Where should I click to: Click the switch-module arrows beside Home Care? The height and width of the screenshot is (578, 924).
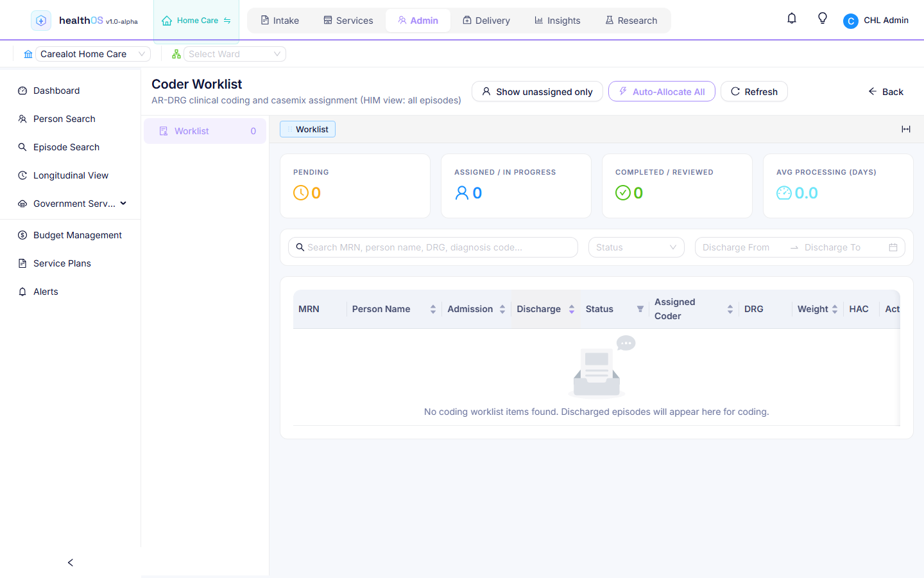pyautogui.click(x=227, y=21)
